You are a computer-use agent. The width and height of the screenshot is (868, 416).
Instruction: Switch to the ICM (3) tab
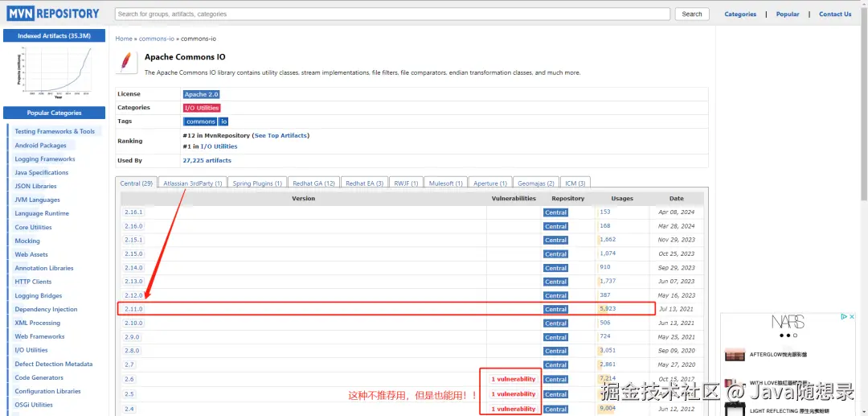click(575, 183)
